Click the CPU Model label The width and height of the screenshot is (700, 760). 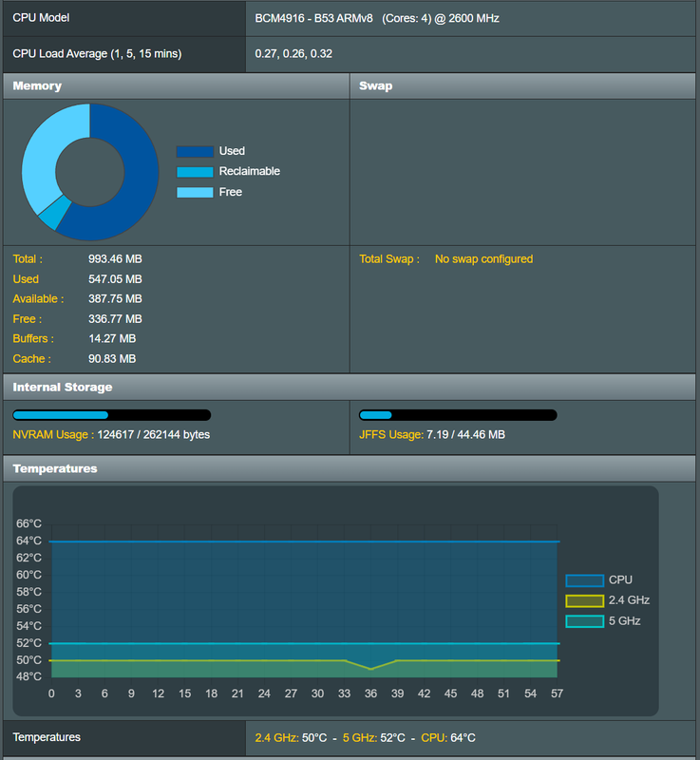tap(41, 18)
